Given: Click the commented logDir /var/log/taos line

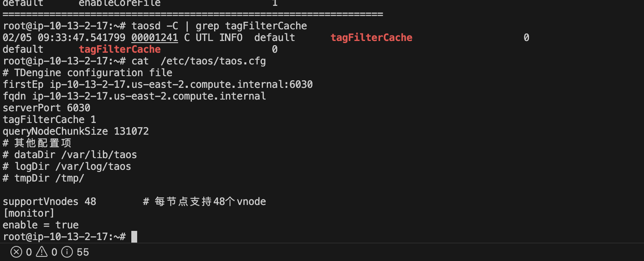Looking at the screenshot, I should (67, 166).
